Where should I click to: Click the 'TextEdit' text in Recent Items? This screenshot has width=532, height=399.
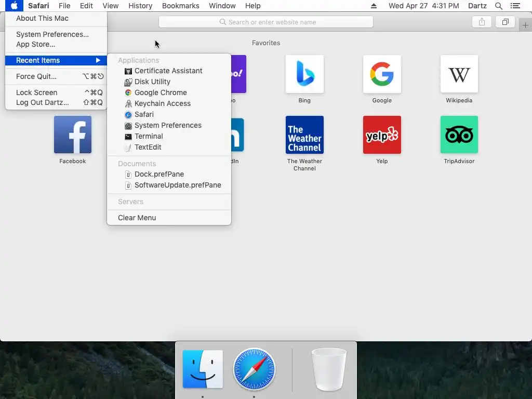point(148,147)
